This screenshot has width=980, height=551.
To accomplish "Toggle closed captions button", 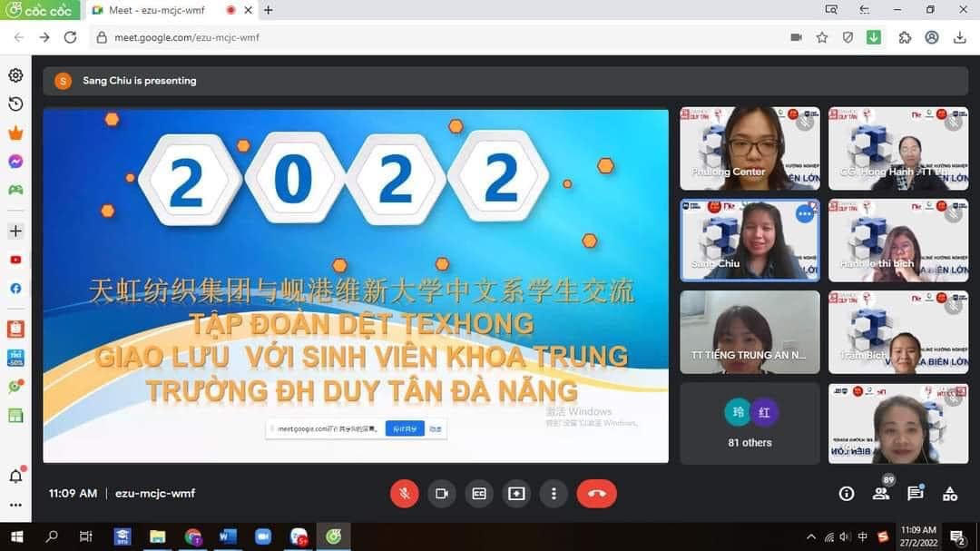I will 479,494.
